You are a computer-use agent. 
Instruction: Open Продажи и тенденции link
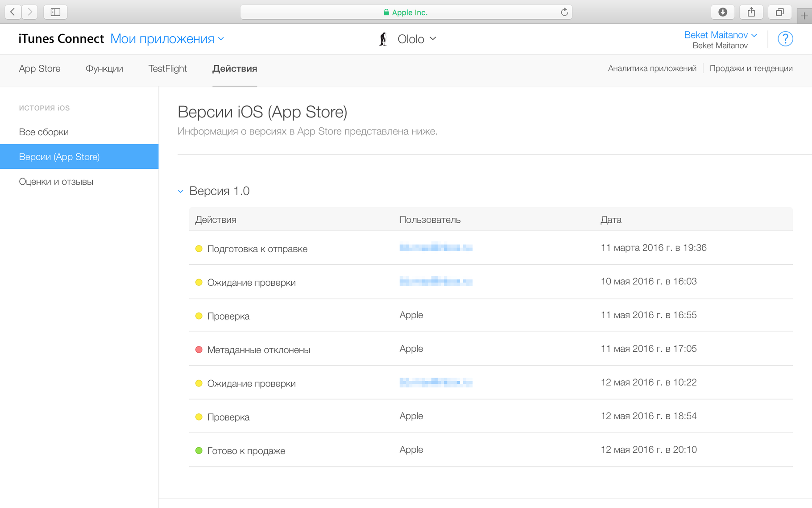[751, 68]
